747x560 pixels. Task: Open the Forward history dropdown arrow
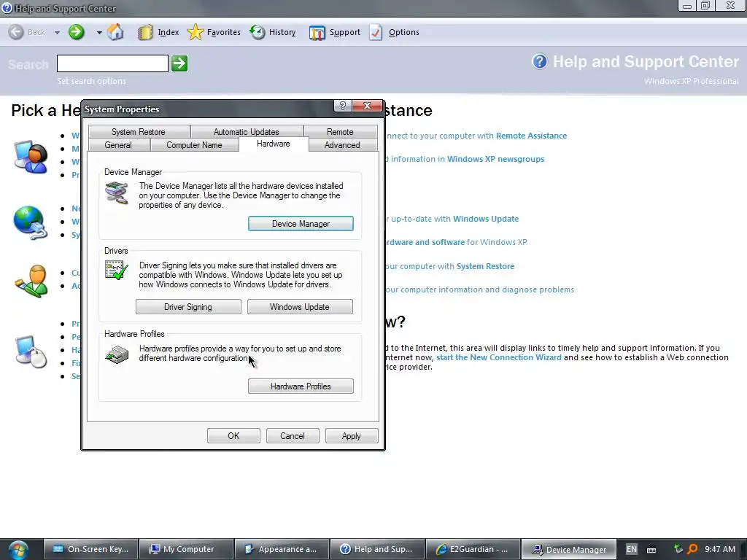(x=99, y=32)
